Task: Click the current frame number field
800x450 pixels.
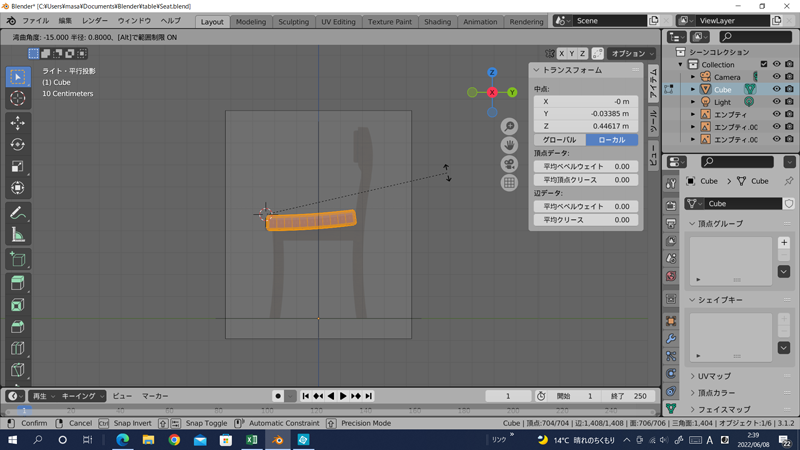Action: click(x=508, y=396)
